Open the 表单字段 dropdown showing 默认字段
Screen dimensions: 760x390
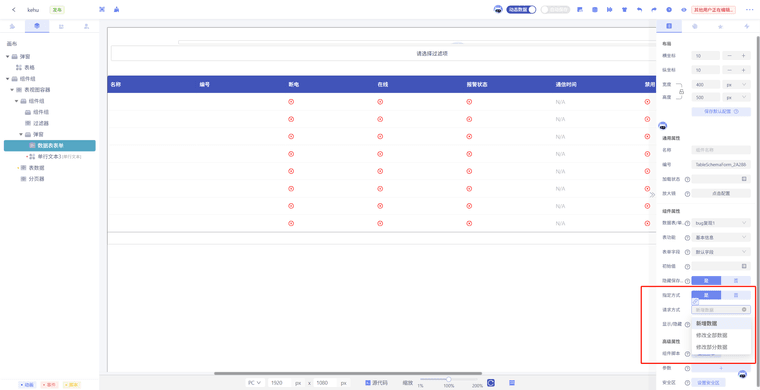721,252
